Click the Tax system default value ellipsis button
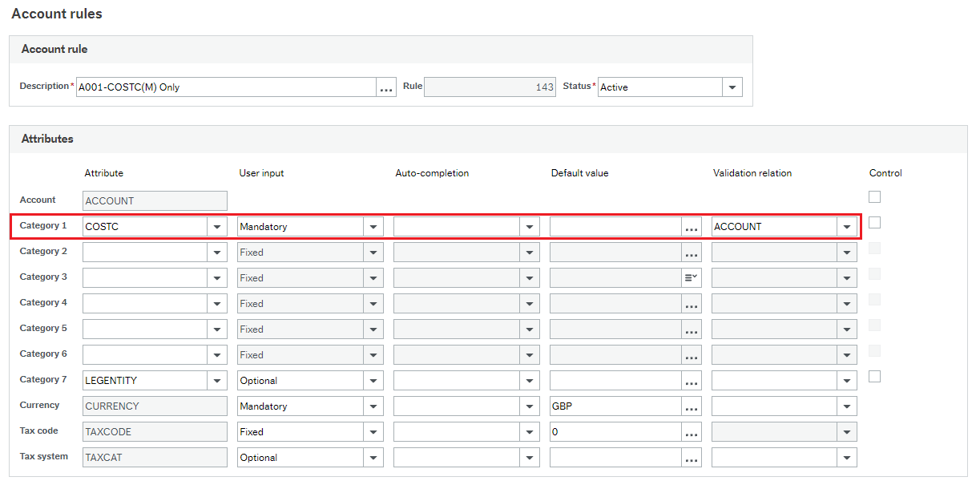The image size is (980, 485). [x=691, y=457]
